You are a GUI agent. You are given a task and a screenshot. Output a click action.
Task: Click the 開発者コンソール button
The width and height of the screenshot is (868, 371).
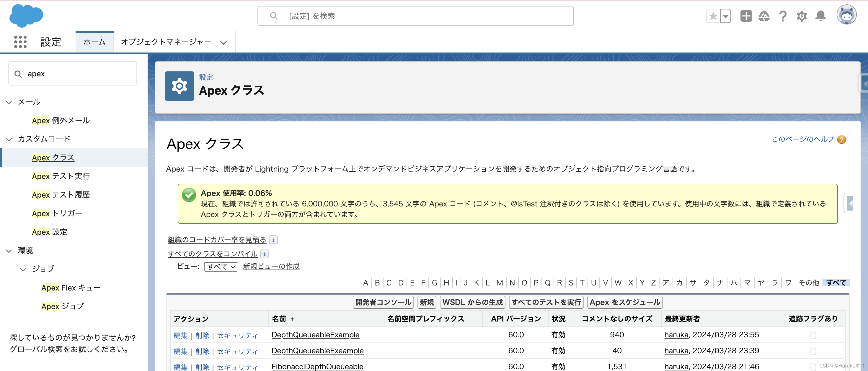click(383, 302)
